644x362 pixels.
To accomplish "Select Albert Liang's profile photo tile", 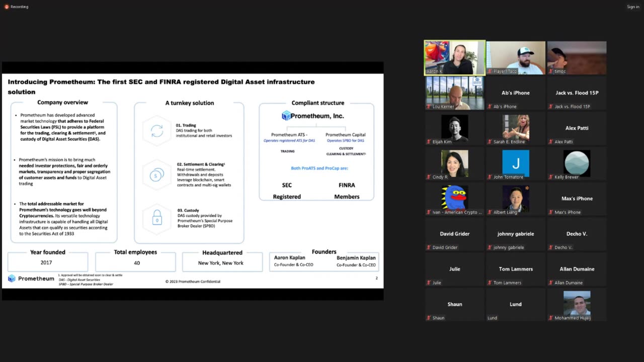I will pyautogui.click(x=516, y=199).
